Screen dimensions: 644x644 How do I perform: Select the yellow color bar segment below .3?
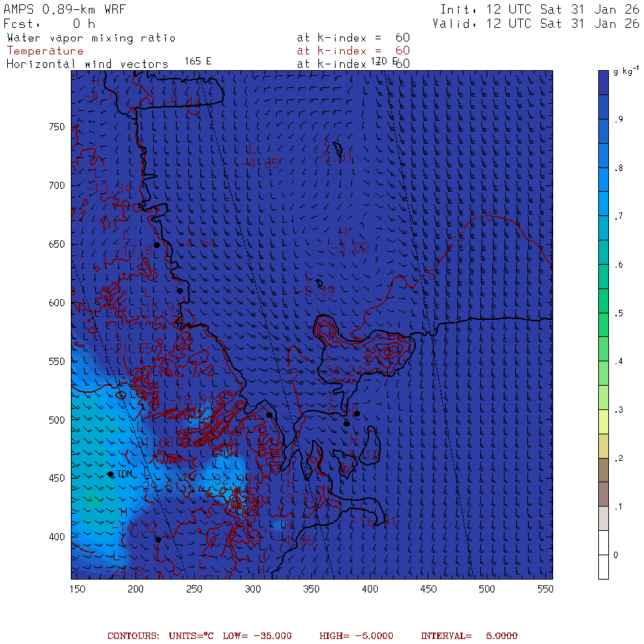click(603, 421)
